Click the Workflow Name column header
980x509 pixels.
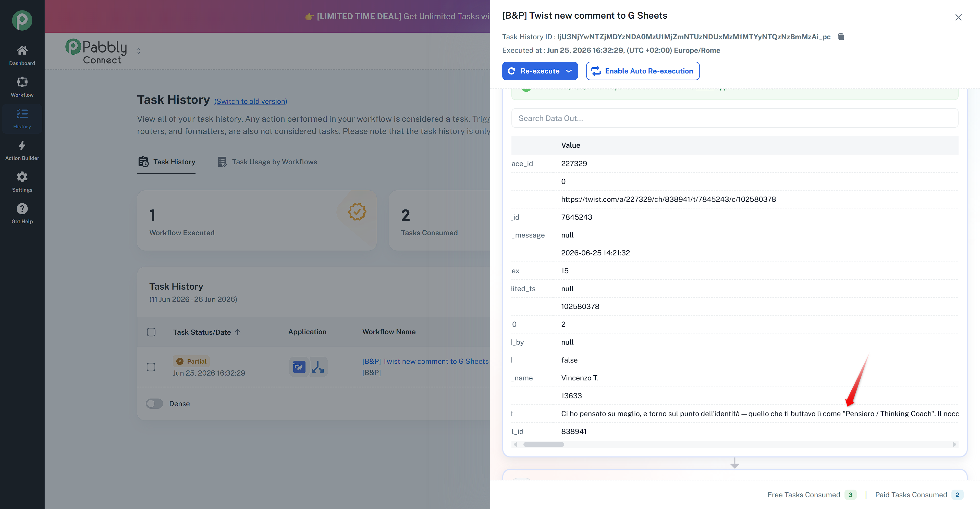click(x=389, y=332)
